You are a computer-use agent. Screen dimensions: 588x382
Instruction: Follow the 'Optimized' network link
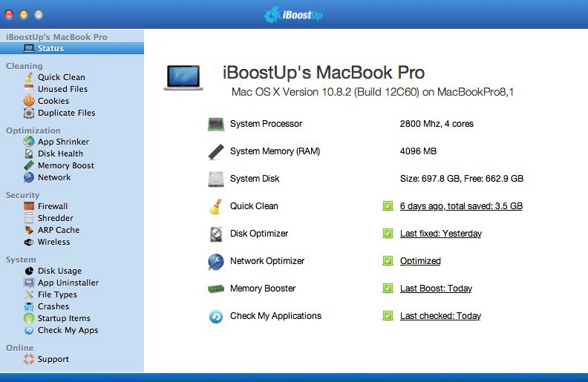click(x=420, y=261)
